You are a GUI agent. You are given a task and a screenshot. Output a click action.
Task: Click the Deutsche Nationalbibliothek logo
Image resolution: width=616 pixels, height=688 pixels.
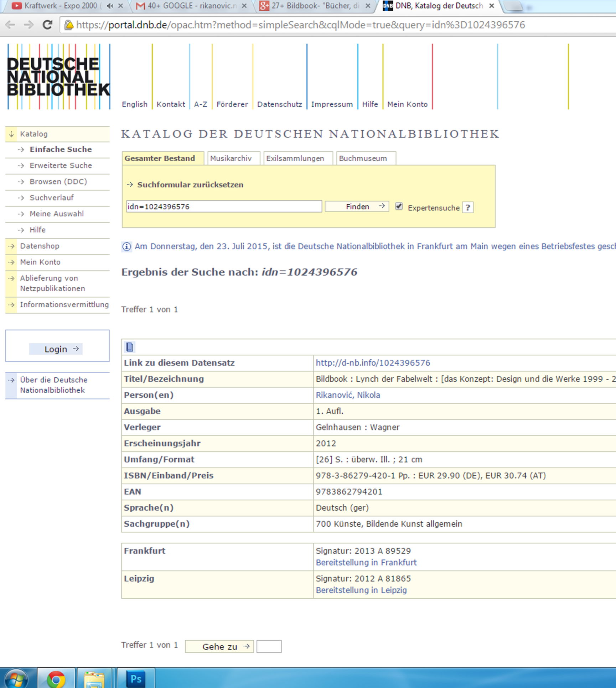tap(58, 77)
